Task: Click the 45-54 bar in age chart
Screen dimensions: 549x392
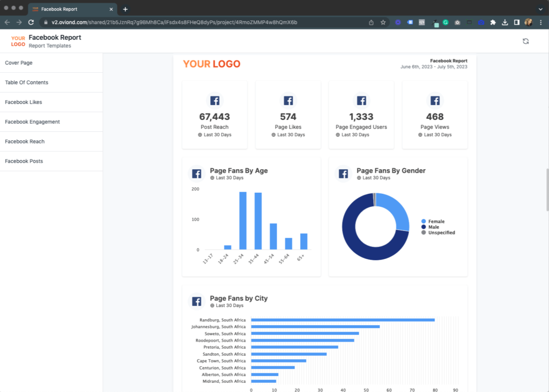Action: pyautogui.click(x=273, y=236)
